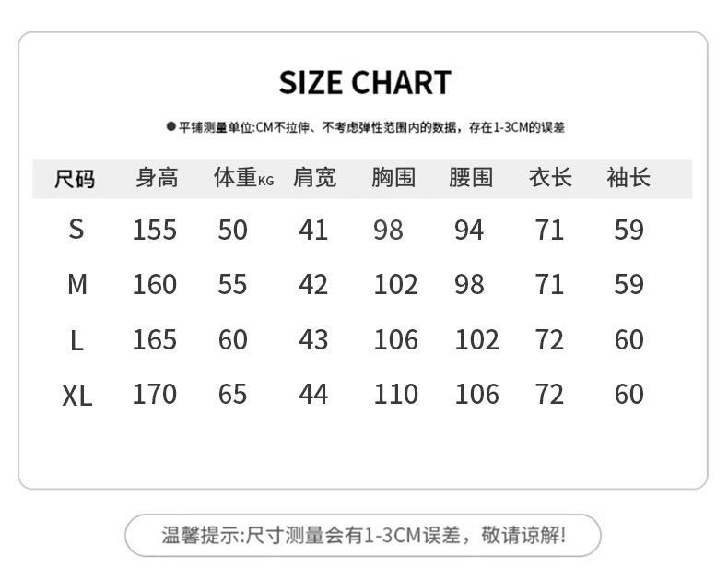Select the 110 chest value
The image size is (728, 580).
[x=395, y=395]
